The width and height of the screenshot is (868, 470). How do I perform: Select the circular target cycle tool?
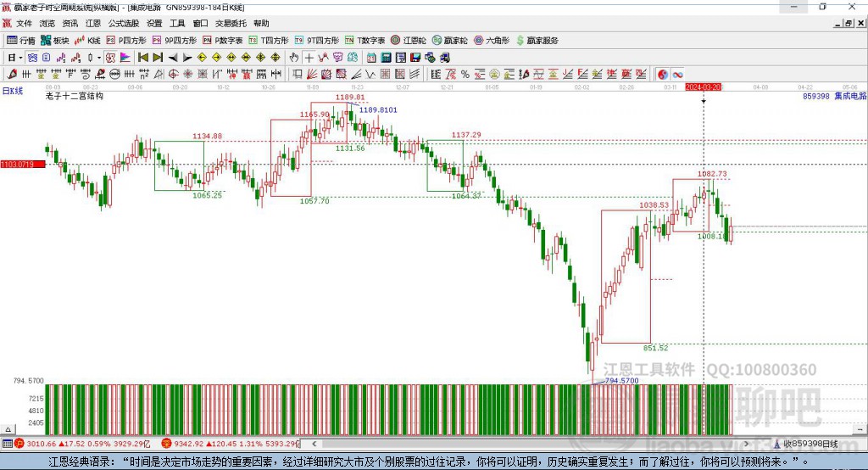point(173,74)
